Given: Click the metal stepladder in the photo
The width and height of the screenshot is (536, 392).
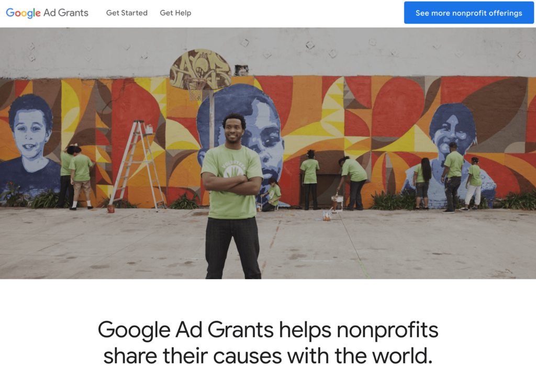Looking at the screenshot, I should tap(137, 164).
